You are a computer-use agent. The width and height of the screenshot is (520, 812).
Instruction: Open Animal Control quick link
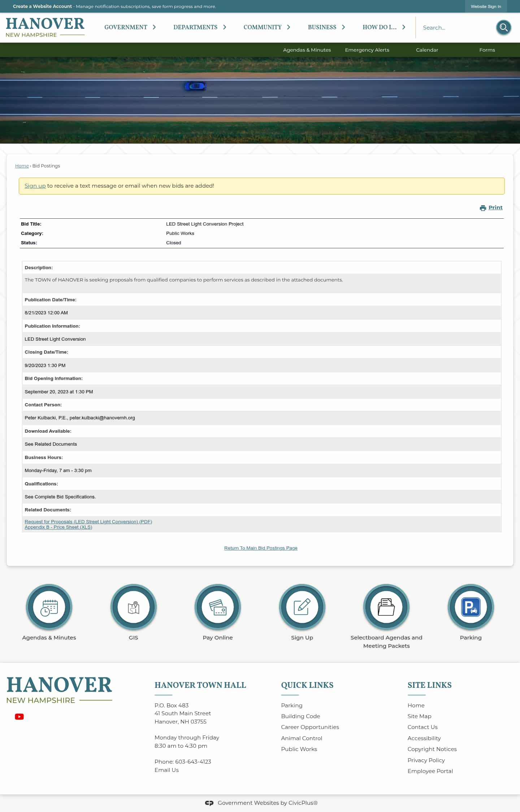302,738
